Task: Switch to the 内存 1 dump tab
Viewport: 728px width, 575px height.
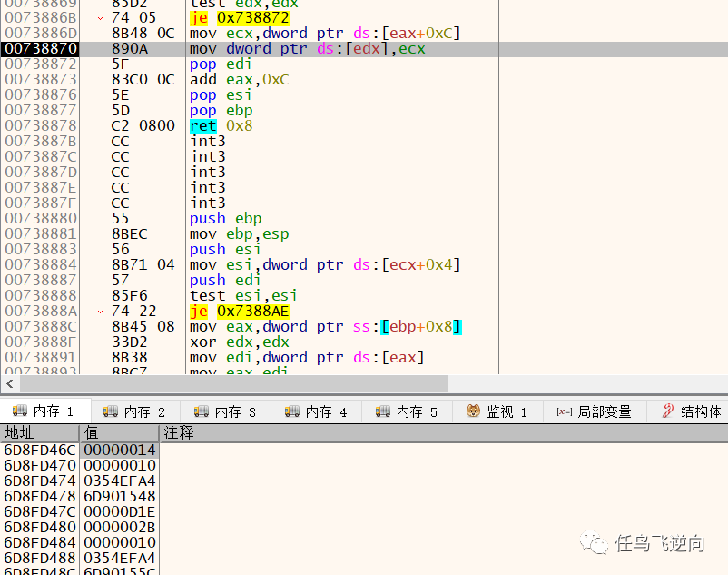Action: [45, 411]
